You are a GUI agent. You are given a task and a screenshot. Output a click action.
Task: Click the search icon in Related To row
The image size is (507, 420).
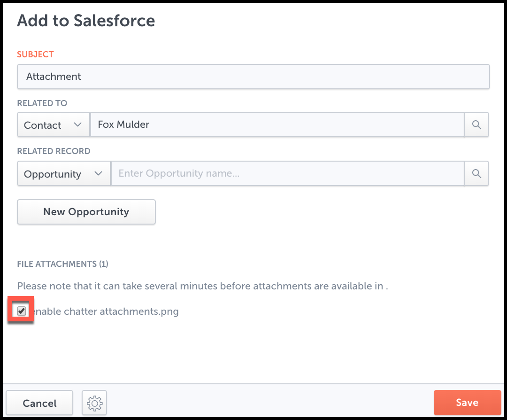(x=476, y=125)
